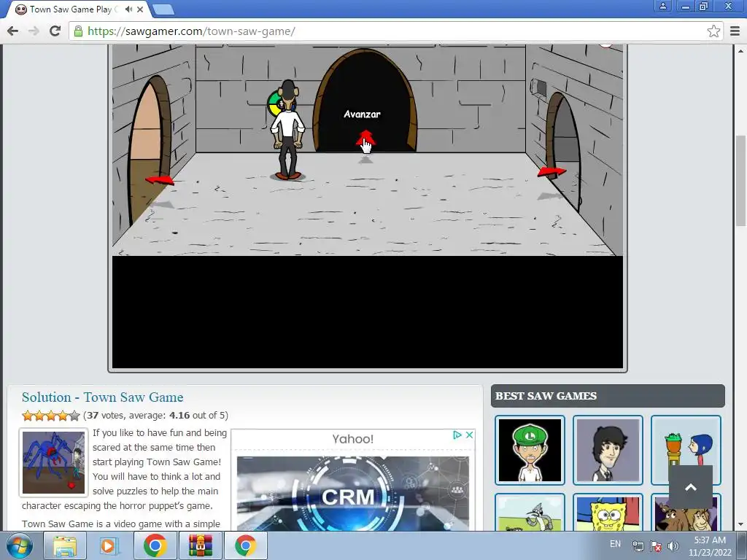The width and height of the screenshot is (747, 560).
Task: Click the Avanzar label in the doorway
Action: click(362, 114)
